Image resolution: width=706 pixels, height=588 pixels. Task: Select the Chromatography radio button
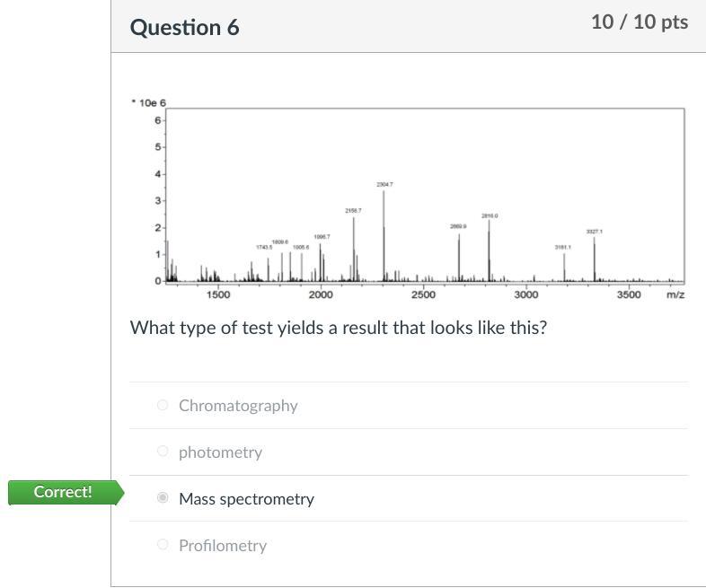(163, 405)
